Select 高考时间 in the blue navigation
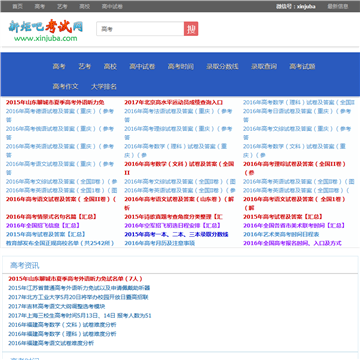The height and width of the screenshot is (360, 360). click(181, 66)
